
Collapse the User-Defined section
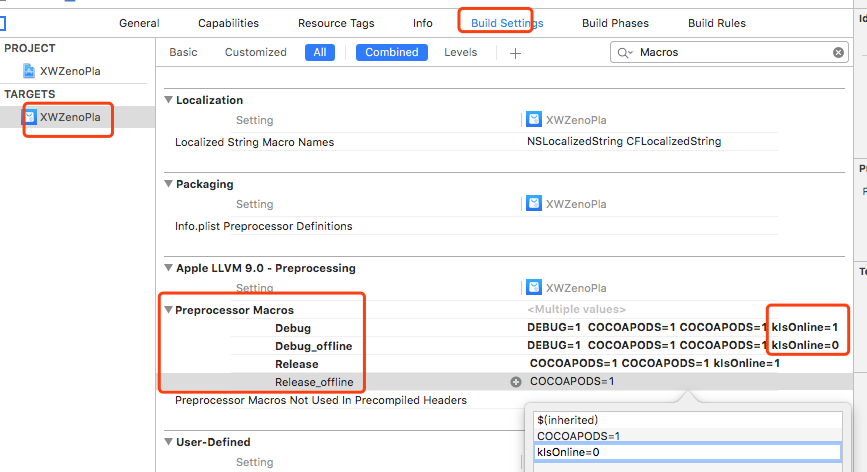(169, 442)
